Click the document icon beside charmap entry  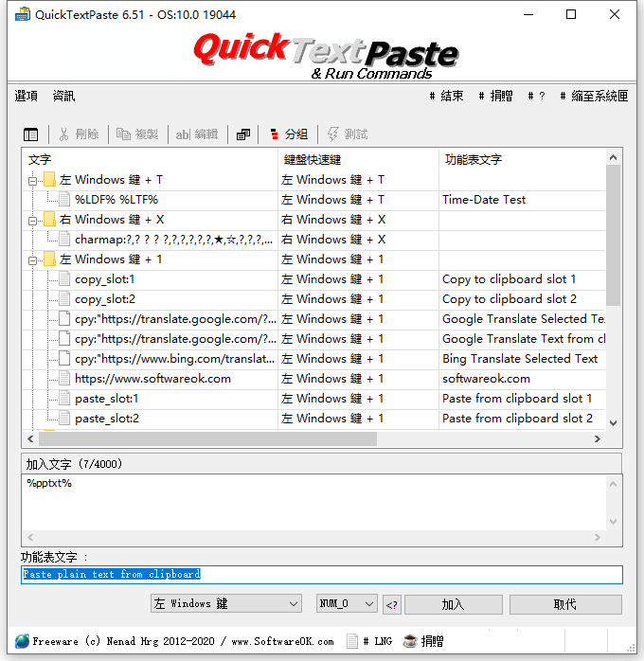pos(64,239)
